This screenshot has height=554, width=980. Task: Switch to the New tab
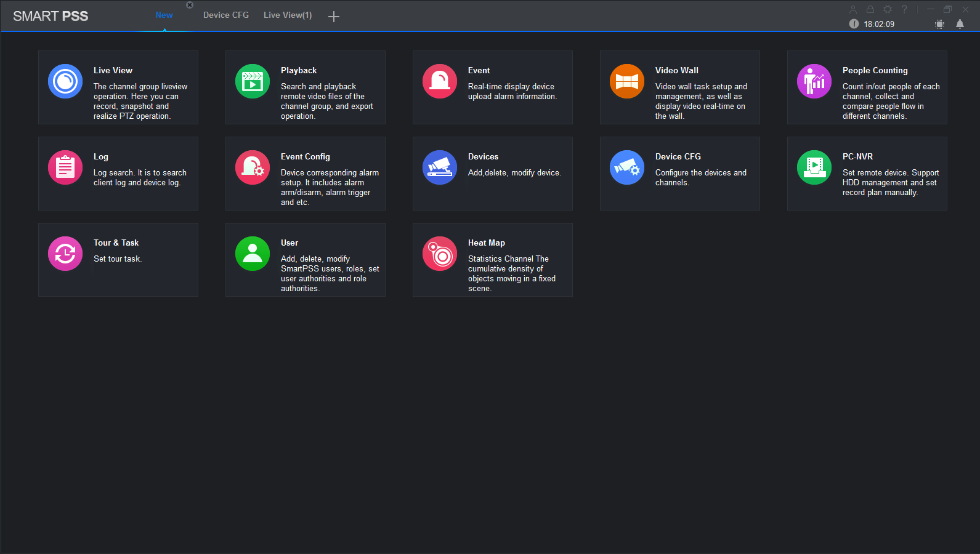coord(164,15)
